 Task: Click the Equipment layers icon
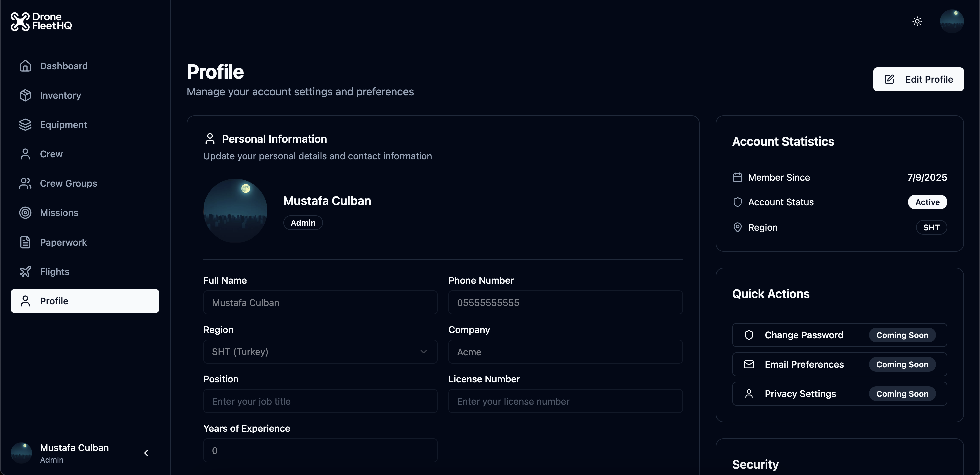(25, 124)
